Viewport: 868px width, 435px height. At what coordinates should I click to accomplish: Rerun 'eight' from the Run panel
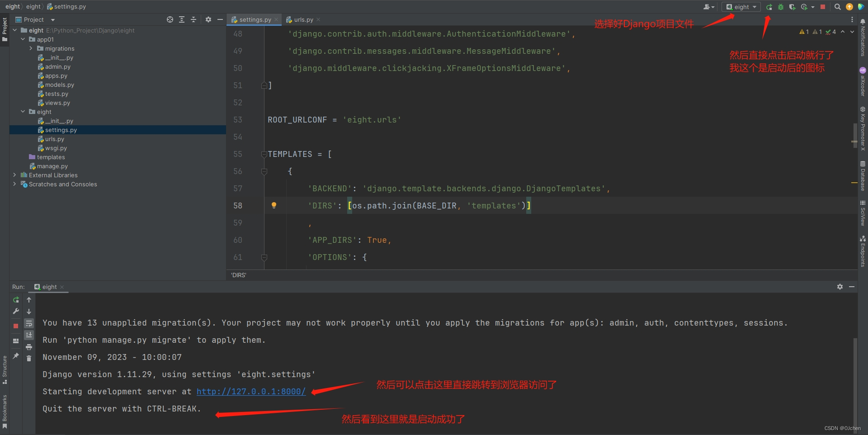pos(16,300)
